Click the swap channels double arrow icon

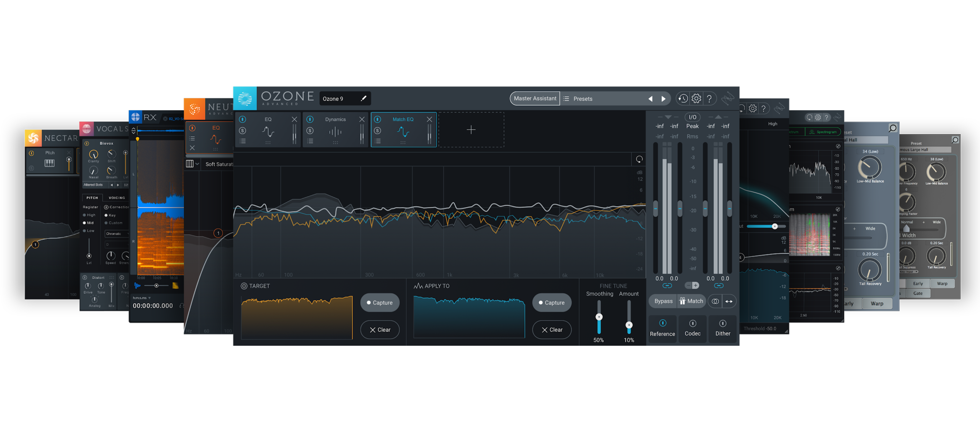(x=729, y=301)
